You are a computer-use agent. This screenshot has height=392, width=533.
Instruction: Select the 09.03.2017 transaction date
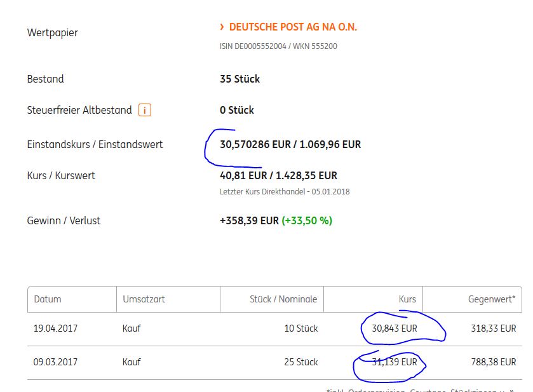(55, 362)
